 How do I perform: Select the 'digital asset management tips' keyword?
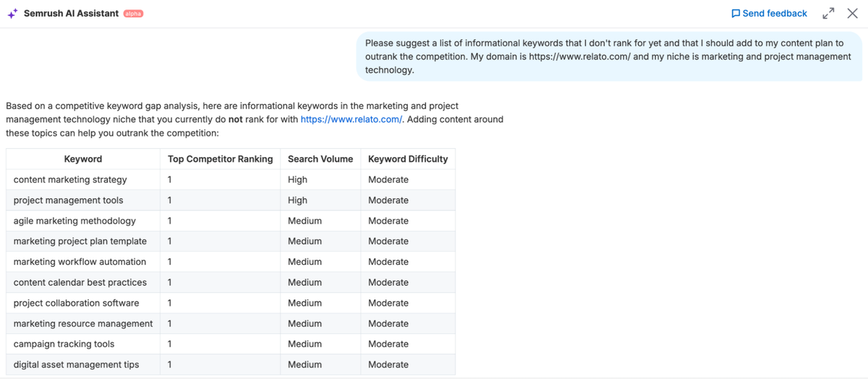tap(76, 365)
